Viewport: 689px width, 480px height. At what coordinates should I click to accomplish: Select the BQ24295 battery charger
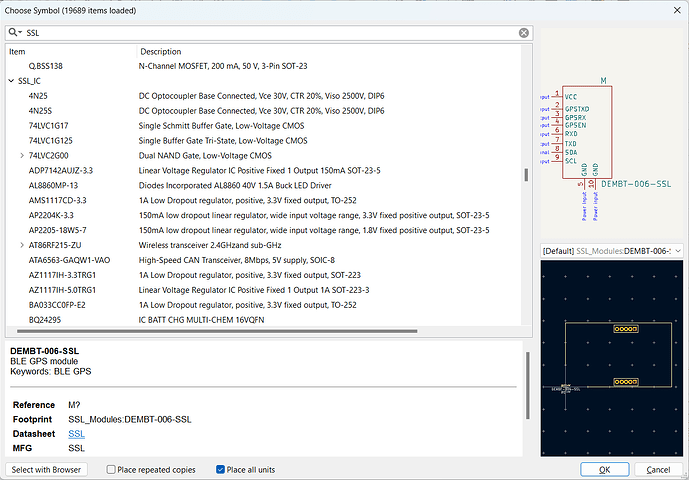[45, 320]
